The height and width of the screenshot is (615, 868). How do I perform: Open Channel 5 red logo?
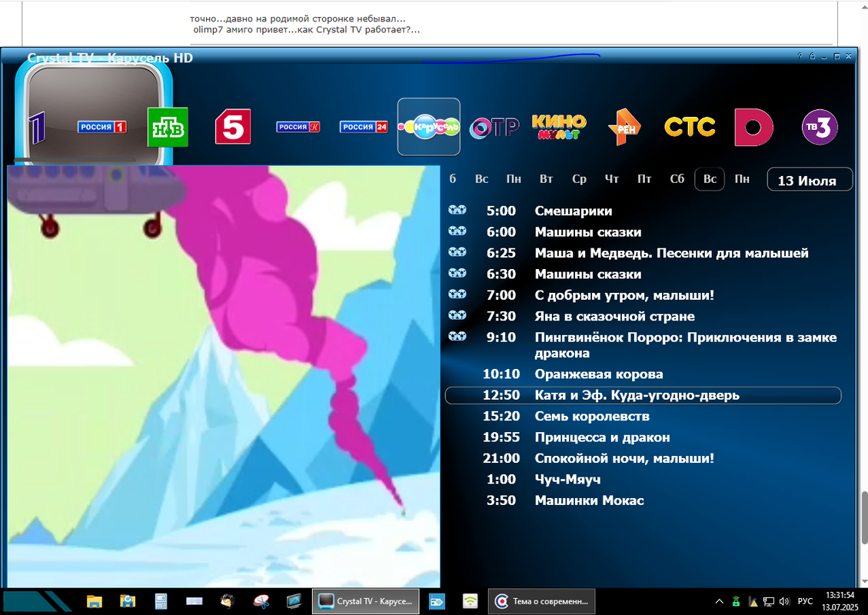pyautogui.click(x=232, y=127)
